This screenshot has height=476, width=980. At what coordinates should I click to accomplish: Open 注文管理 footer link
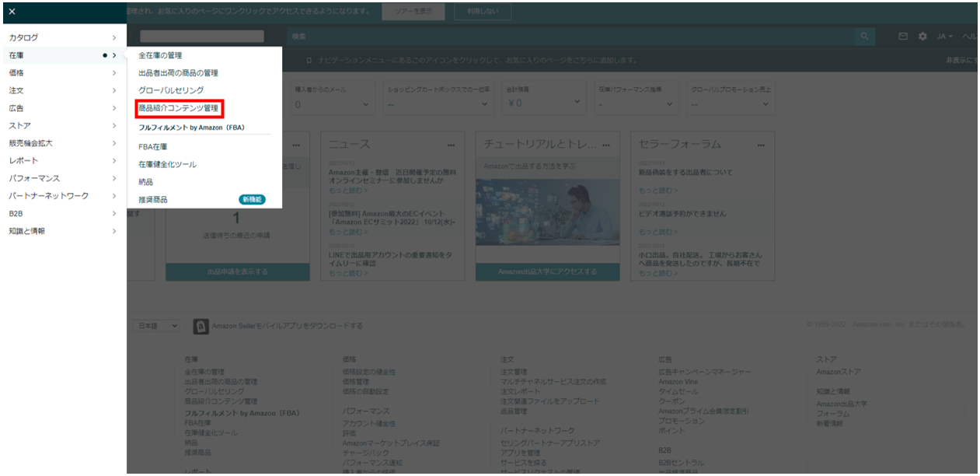point(514,372)
